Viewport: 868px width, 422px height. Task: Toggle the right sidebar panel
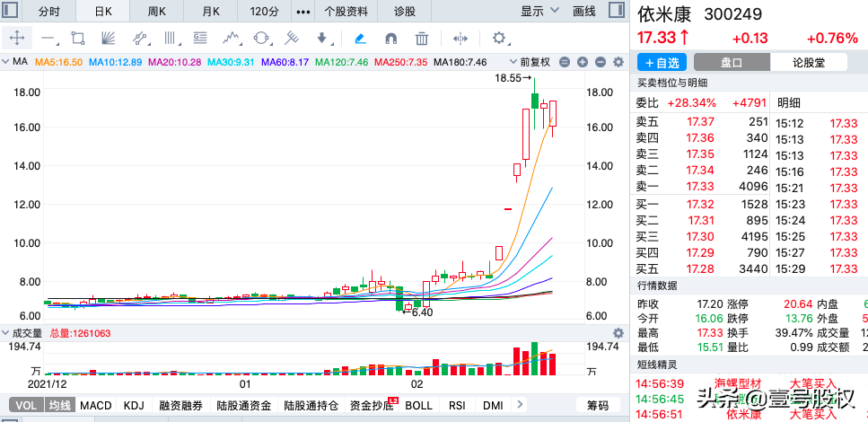point(614,12)
